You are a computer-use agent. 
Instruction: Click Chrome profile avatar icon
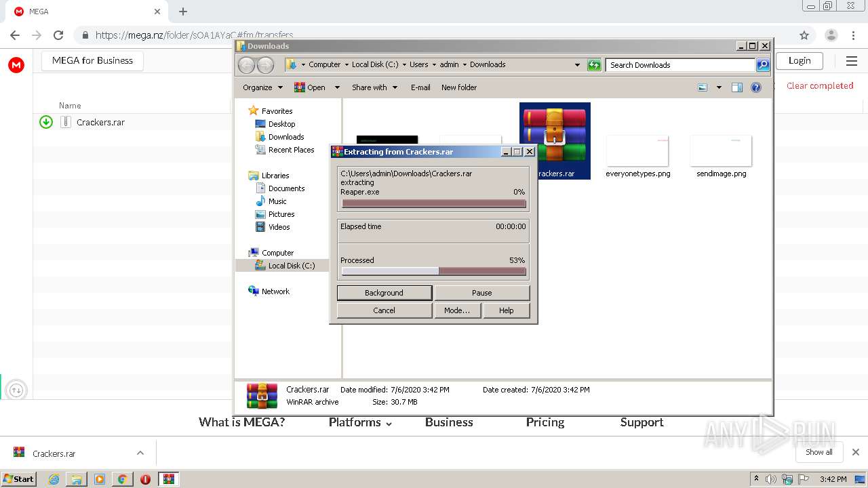click(831, 35)
